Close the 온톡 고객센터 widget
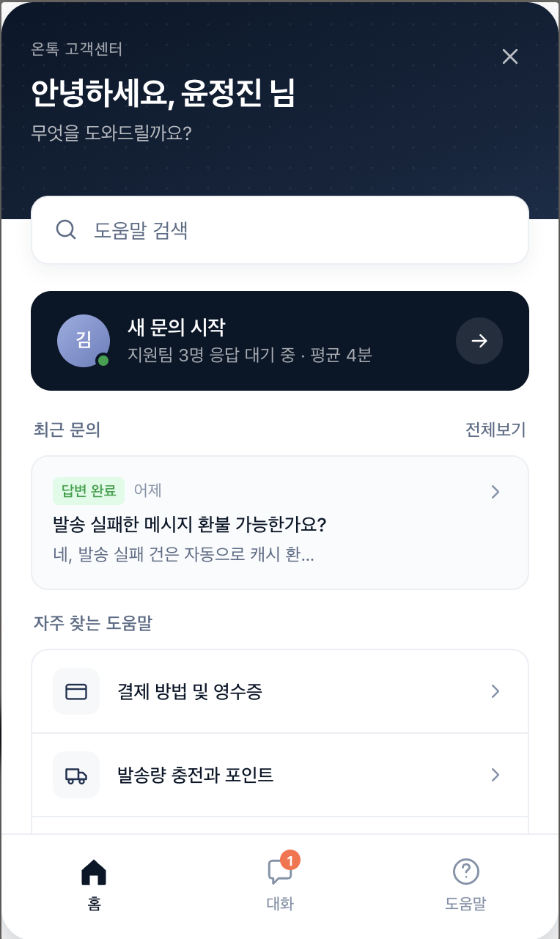The height and width of the screenshot is (939, 560). coord(510,56)
